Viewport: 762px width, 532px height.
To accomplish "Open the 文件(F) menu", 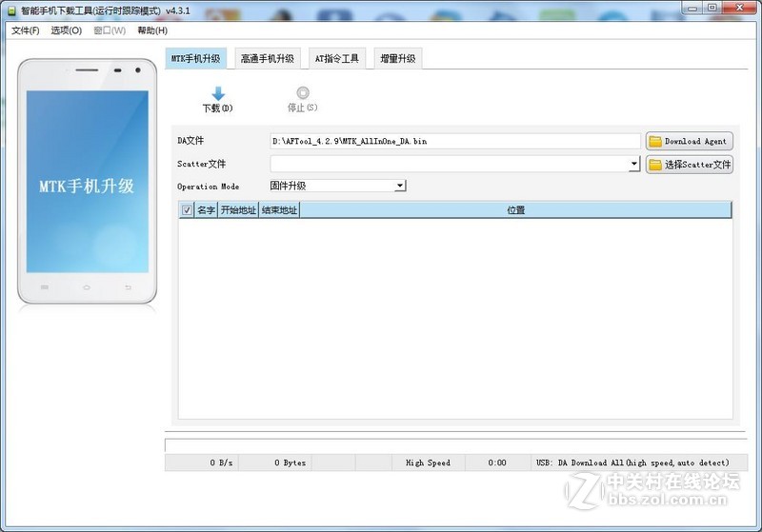I will point(26,30).
